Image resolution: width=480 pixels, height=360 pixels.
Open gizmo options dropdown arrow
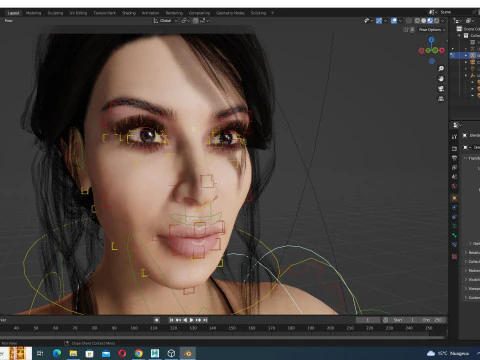[385, 21]
